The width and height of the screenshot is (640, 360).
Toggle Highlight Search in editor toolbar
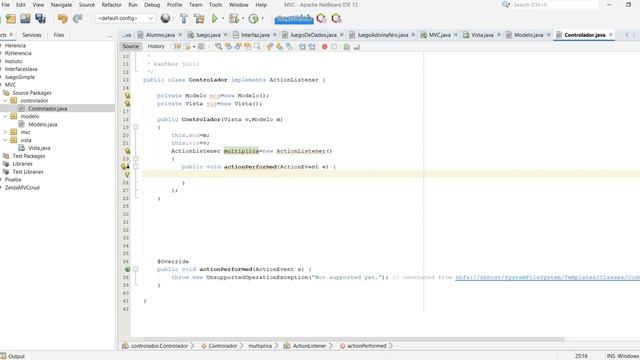[247, 47]
